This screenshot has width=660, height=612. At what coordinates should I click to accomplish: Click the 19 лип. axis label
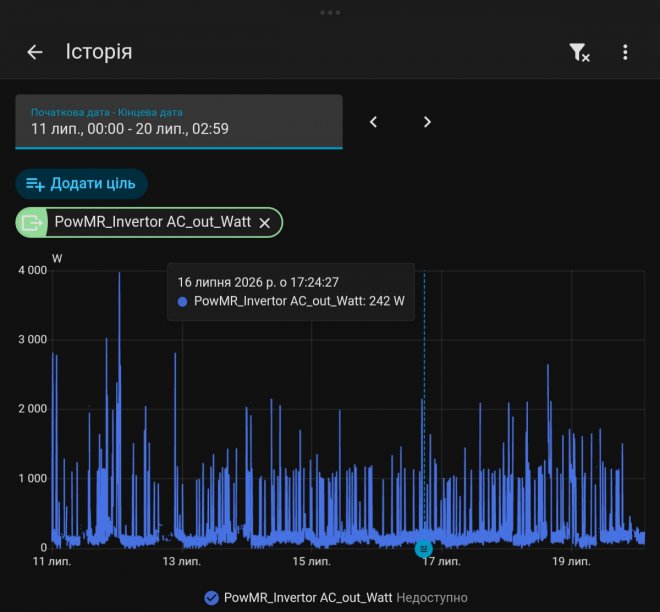571,561
